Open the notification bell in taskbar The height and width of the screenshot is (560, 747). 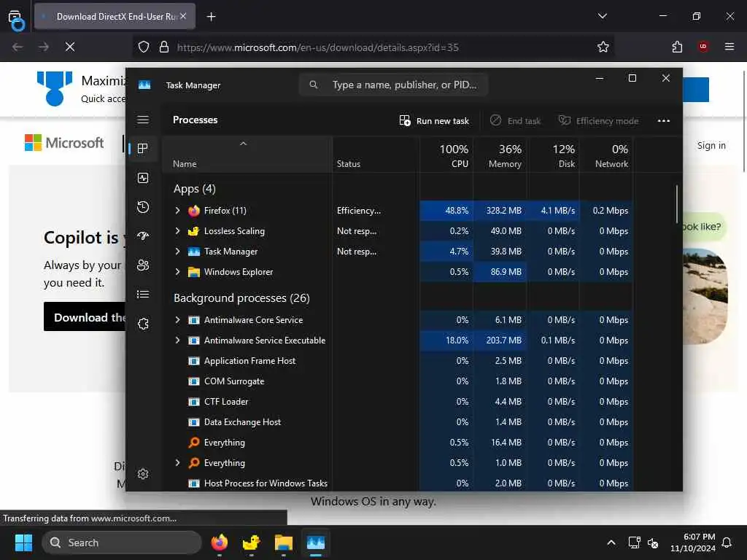[727, 542]
